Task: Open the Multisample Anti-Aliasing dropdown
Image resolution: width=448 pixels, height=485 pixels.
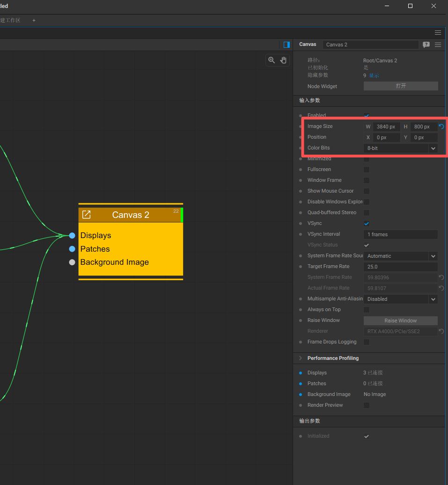Action: pyautogui.click(x=400, y=299)
